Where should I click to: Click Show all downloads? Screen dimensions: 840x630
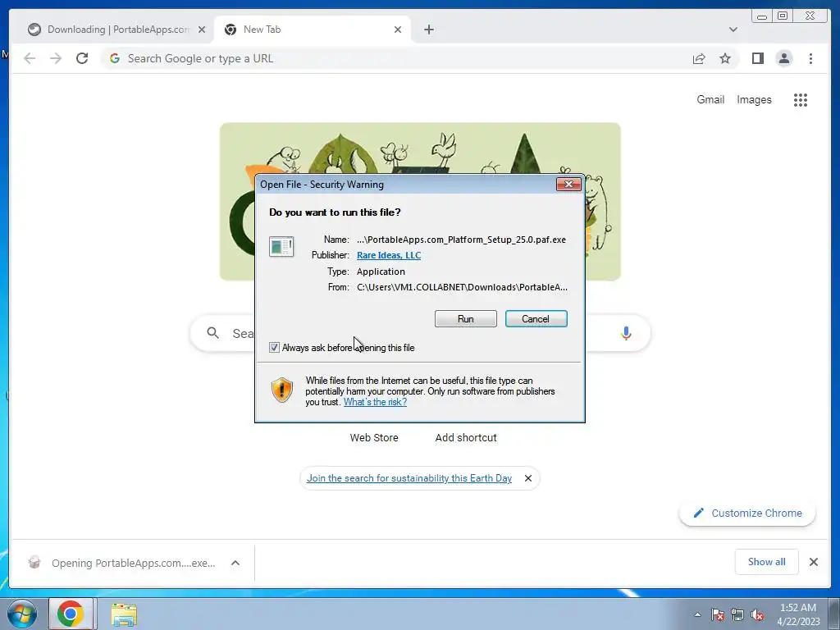pyautogui.click(x=767, y=561)
